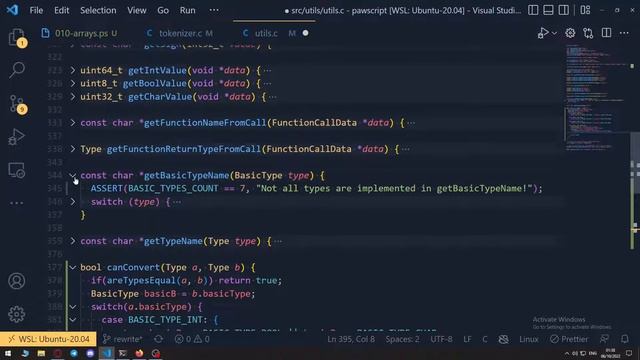Open the Run and Debug view
This screenshot has height=360, width=640.
point(17,137)
